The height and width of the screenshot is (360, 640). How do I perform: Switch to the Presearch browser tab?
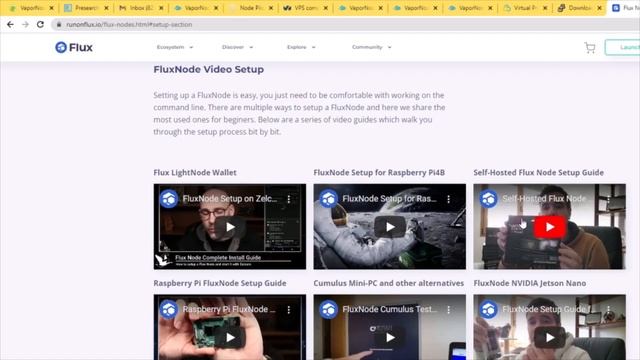[x=86, y=8]
